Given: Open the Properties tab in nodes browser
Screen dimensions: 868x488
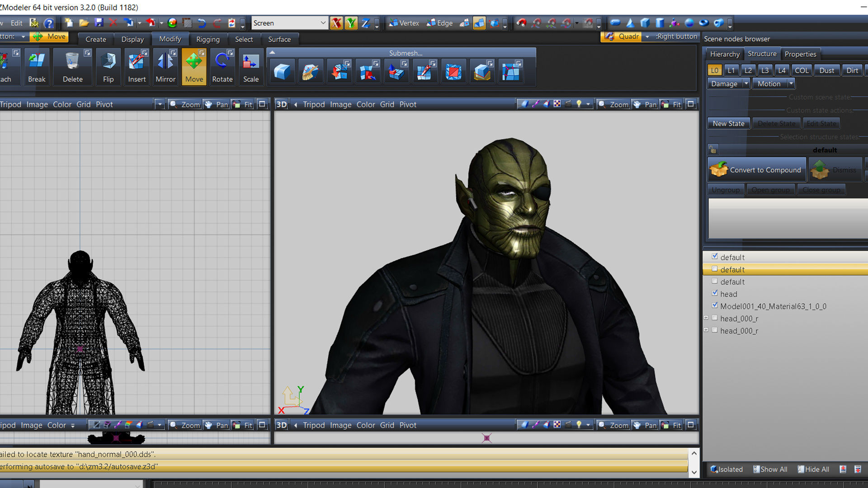Looking at the screenshot, I should click(800, 54).
